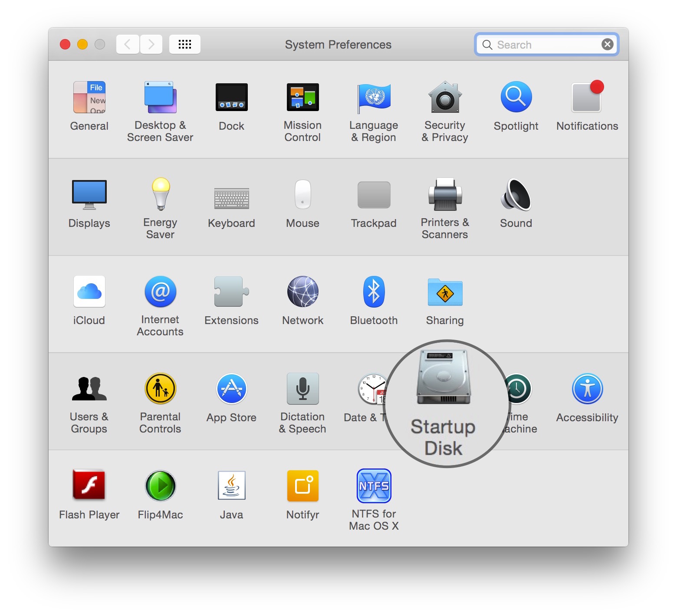
Task: Open Dictation & Speech settings
Action: pyautogui.click(x=302, y=389)
